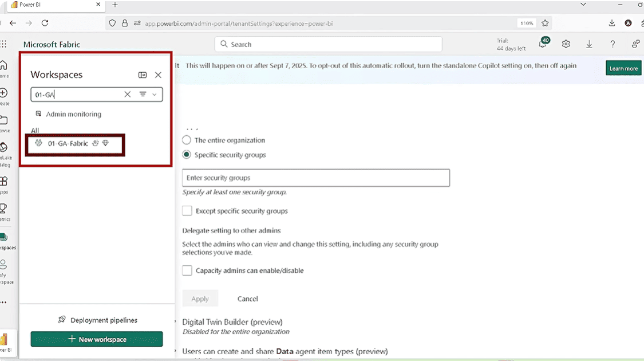Viewport: 644px width, 361px height.
Task: Reload the browser page
Action: click(45, 23)
